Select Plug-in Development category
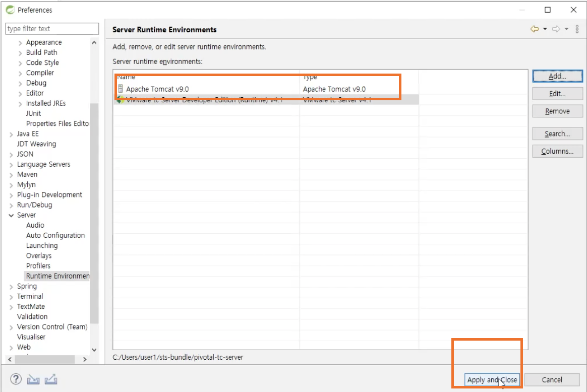The image size is (587, 392). point(49,194)
